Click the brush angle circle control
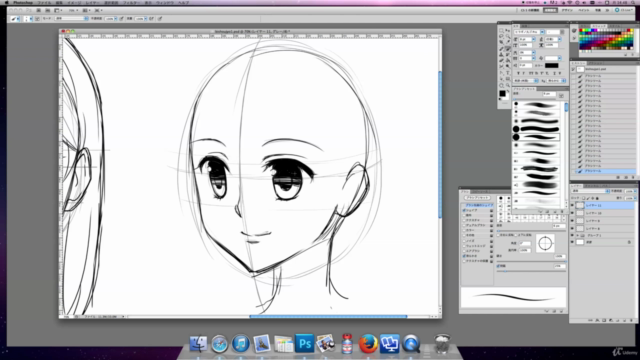640x360 pixels. click(x=545, y=243)
